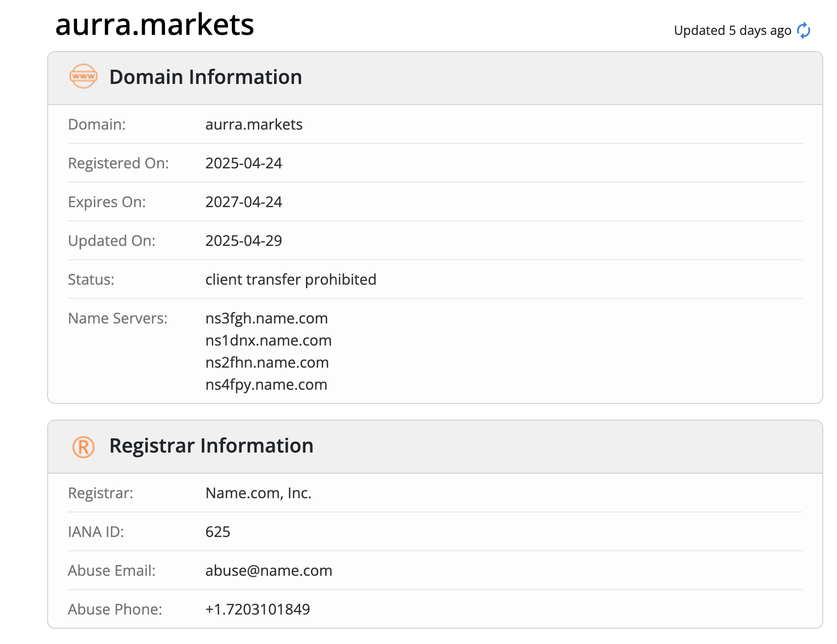837x644 pixels.
Task: Click the Registrar Information heading
Action: 212,446
